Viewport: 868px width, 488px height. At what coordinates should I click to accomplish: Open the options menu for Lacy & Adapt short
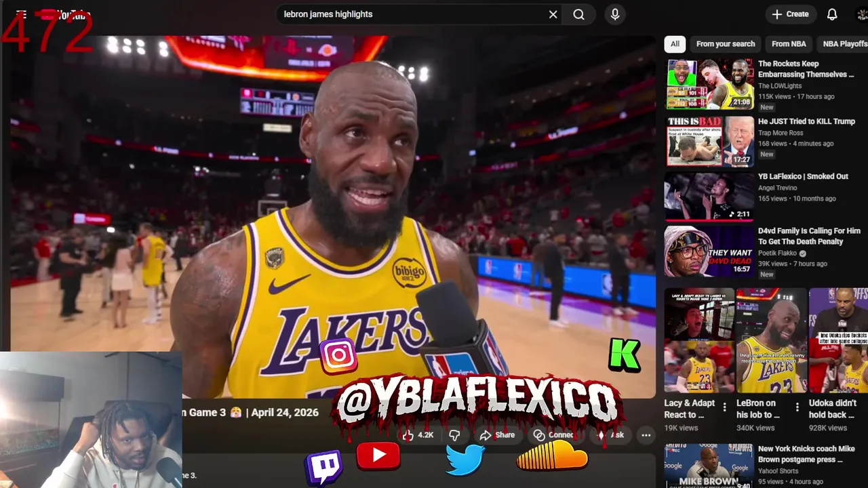click(x=724, y=408)
